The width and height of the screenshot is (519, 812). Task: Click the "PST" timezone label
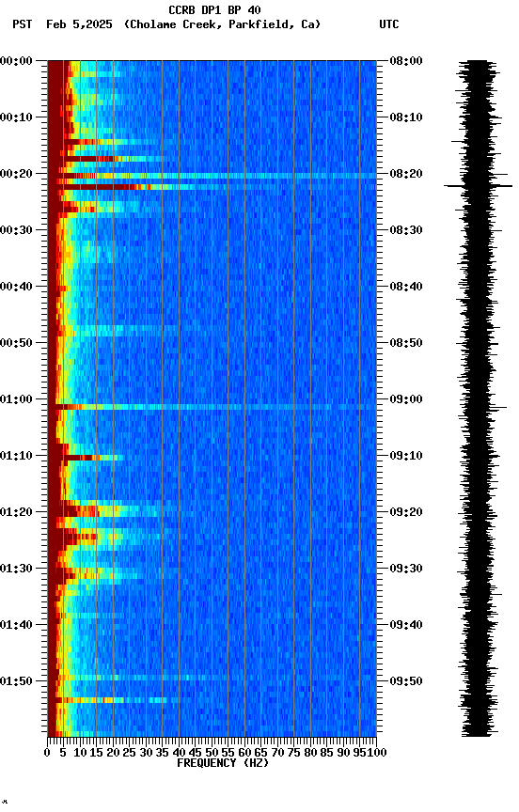(x=23, y=24)
